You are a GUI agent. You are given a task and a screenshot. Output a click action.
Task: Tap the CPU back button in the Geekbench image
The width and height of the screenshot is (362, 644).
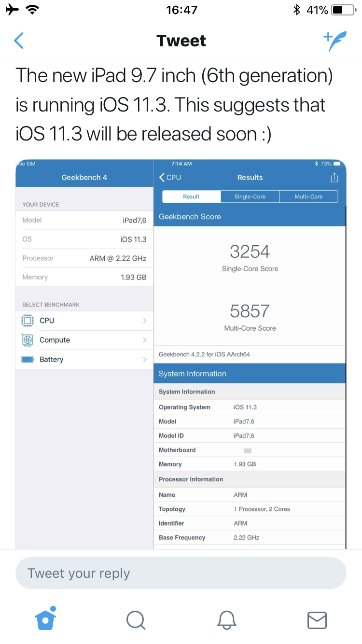(170, 177)
